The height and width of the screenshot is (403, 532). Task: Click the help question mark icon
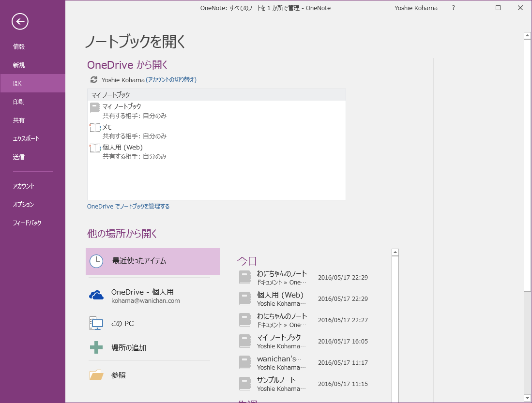454,8
